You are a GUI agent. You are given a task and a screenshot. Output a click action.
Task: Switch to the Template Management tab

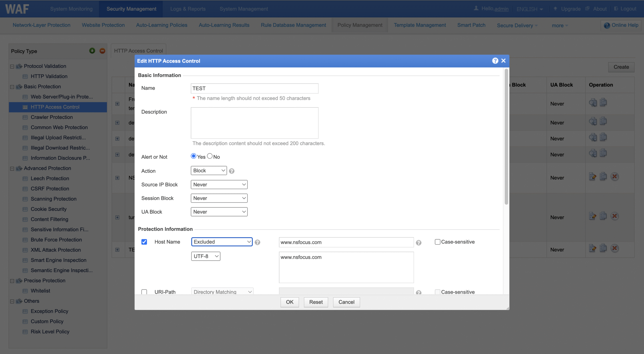pyautogui.click(x=420, y=25)
